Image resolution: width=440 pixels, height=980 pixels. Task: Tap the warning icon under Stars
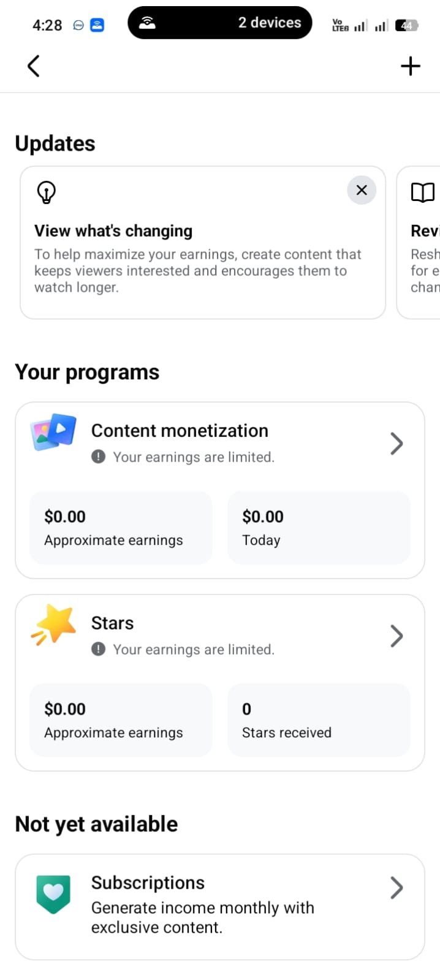click(x=98, y=649)
